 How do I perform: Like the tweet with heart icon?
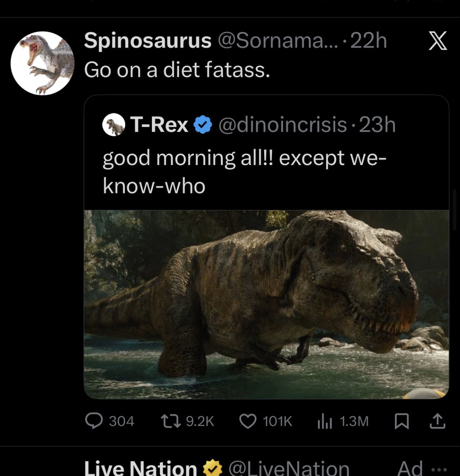[248, 421]
